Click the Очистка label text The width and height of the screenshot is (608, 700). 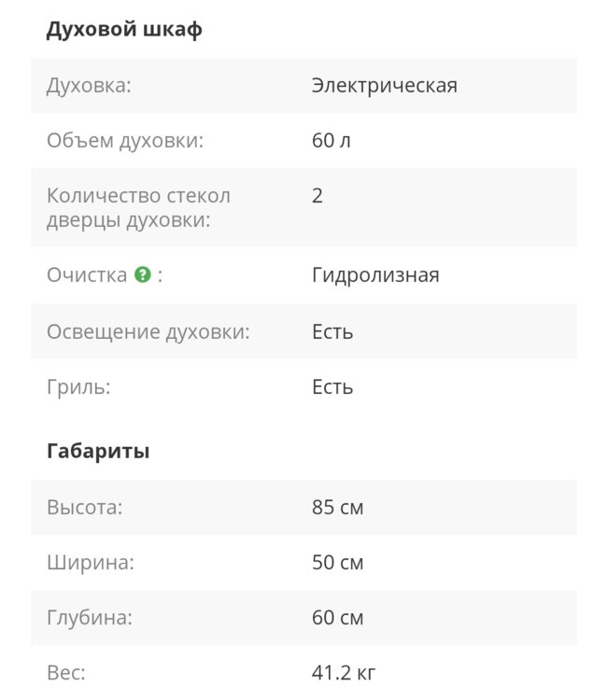point(87,275)
